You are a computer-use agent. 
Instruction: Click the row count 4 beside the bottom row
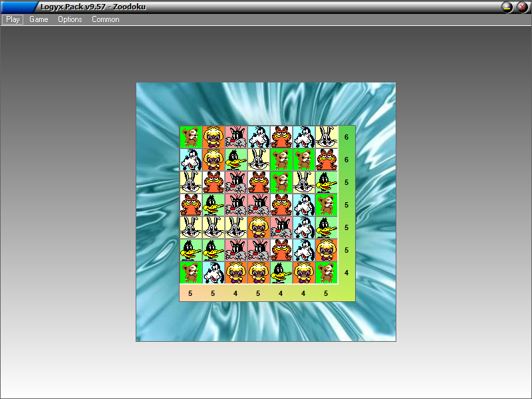click(346, 273)
